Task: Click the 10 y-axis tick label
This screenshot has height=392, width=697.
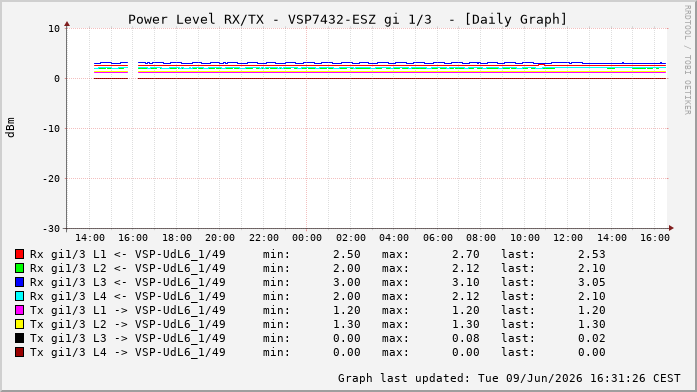Action: 54,29
